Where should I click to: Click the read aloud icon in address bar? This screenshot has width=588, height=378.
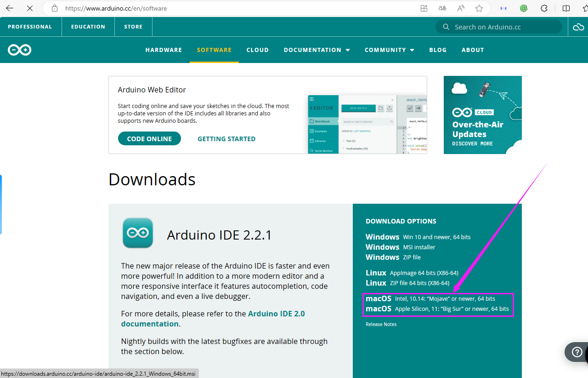[x=461, y=8]
